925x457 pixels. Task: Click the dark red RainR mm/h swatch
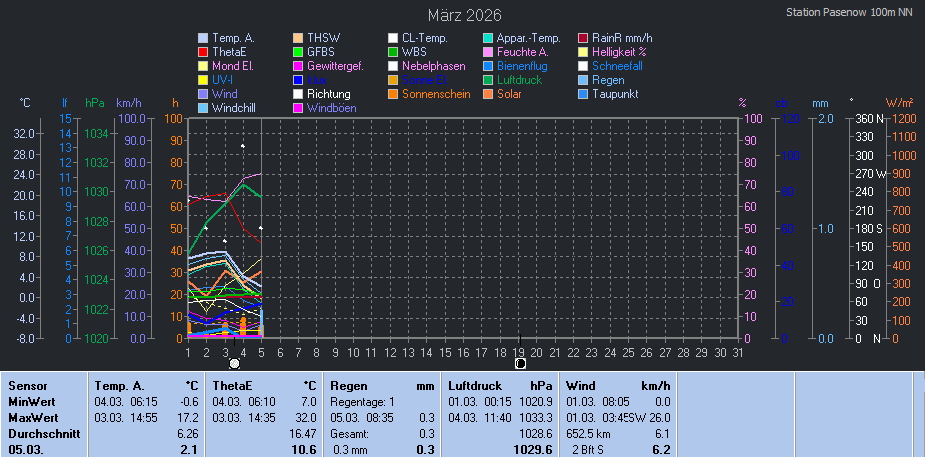(583, 38)
